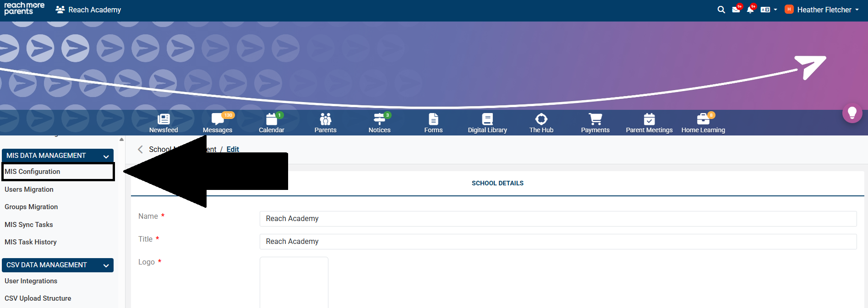
Task: Open the notifications bell icon
Action: point(750,10)
